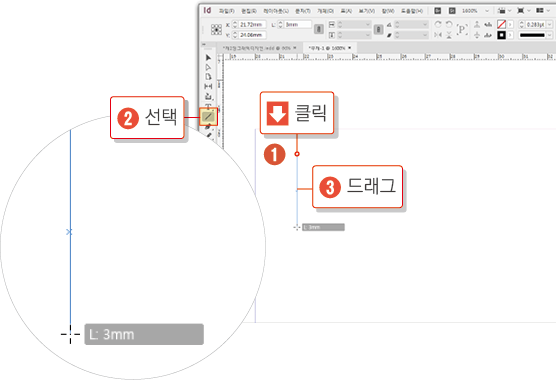Viewport: 556px width, 380px height.
Task: Click the Select Container icon
Action: pos(477,24)
